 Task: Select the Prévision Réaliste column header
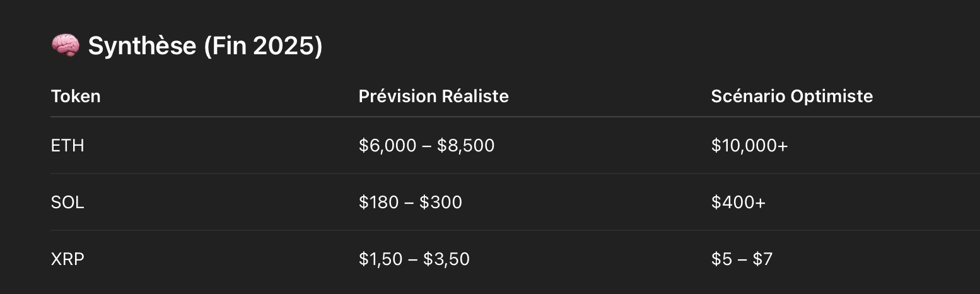pos(434,96)
